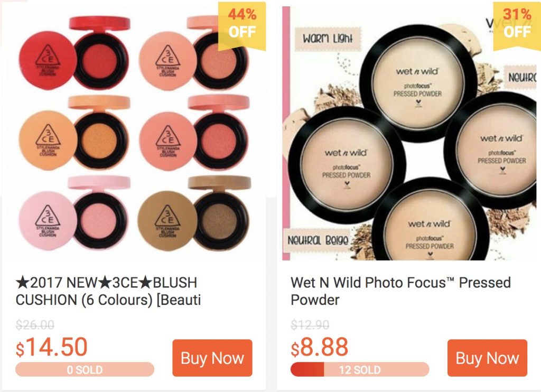541x392 pixels.
Task: Click the bottom Wet n Wild compact
Action: [x=430, y=228]
